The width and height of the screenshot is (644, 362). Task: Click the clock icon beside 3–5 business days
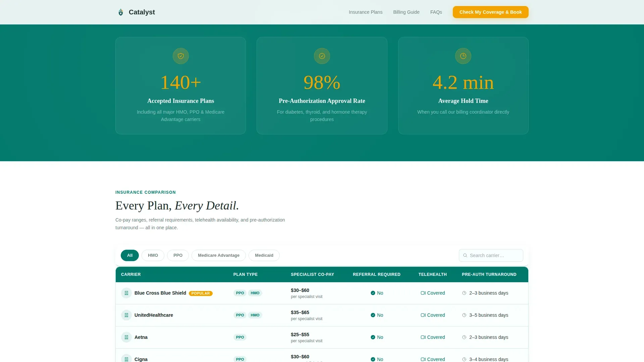(x=464, y=315)
